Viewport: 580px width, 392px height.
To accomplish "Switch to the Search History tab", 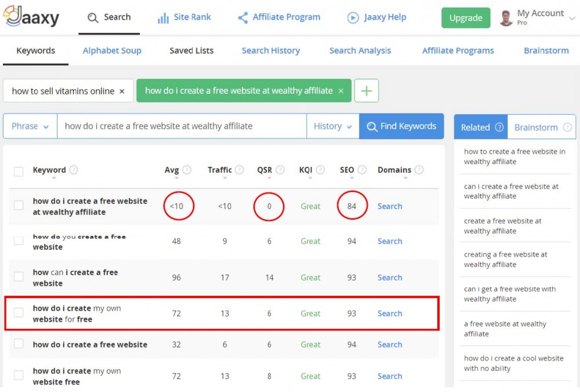I will pyautogui.click(x=271, y=50).
